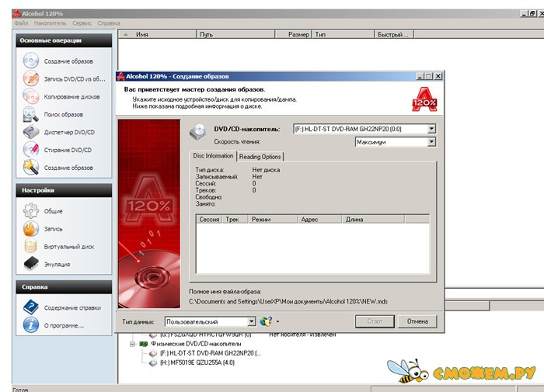Open the Скорость чтения Максимум dropdown
This screenshot has width=544, height=392.
[x=431, y=142]
